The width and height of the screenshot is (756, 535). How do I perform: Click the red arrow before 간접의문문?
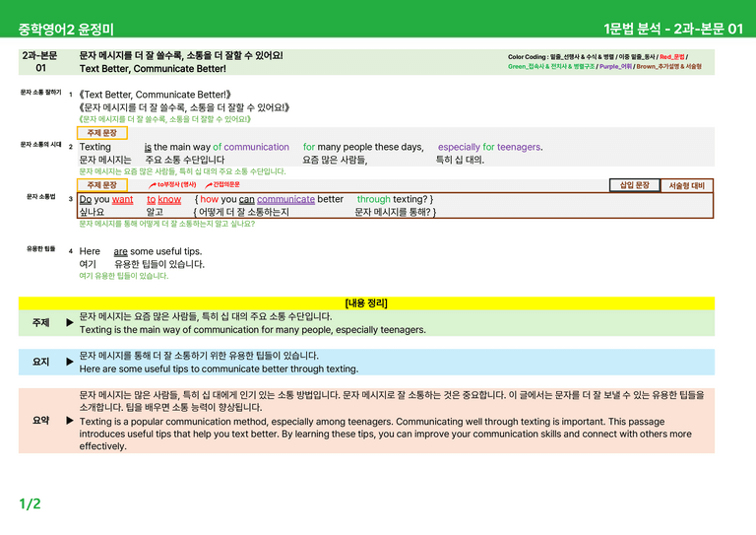coord(209,185)
